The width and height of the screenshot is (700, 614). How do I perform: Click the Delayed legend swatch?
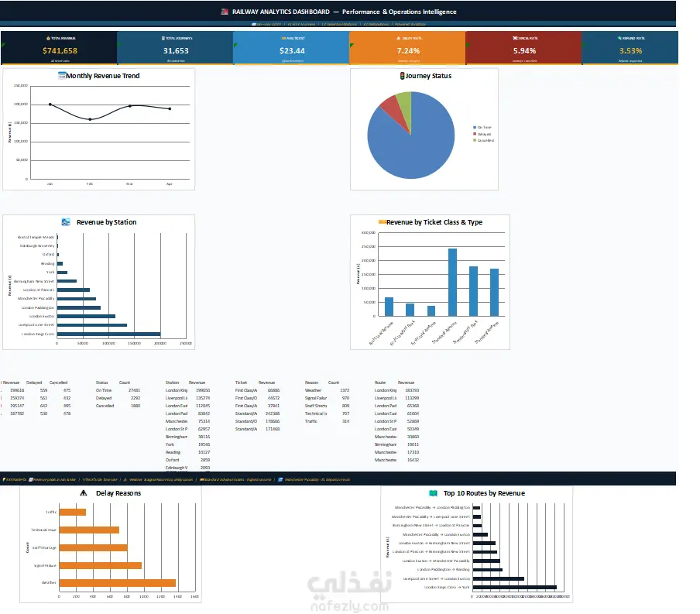(475, 134)
